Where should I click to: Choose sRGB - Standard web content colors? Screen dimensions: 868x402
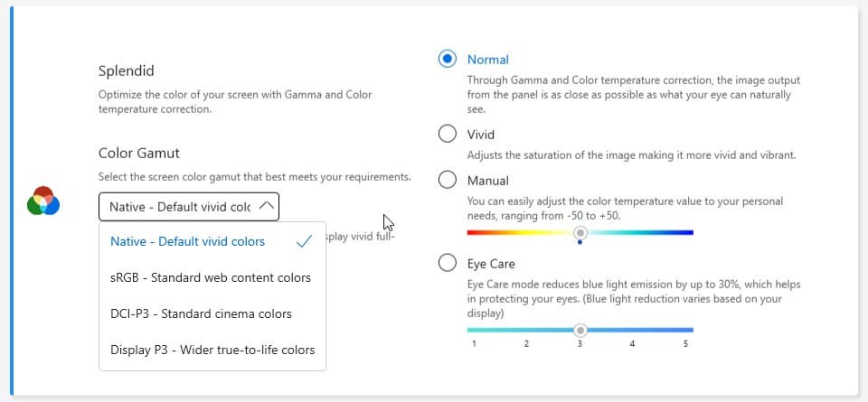point(210,277)
